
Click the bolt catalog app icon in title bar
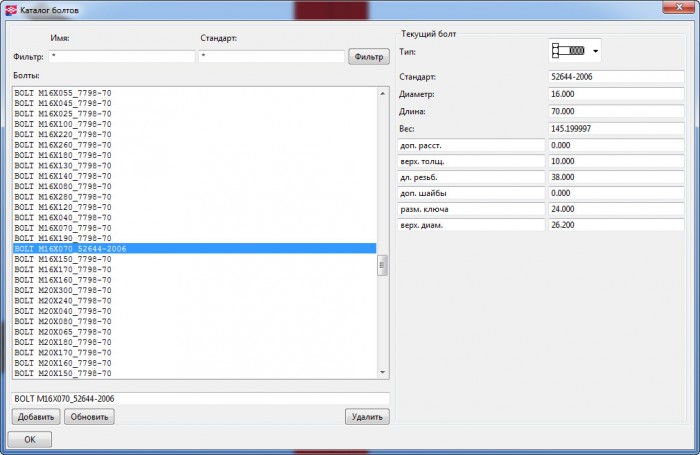11,10
